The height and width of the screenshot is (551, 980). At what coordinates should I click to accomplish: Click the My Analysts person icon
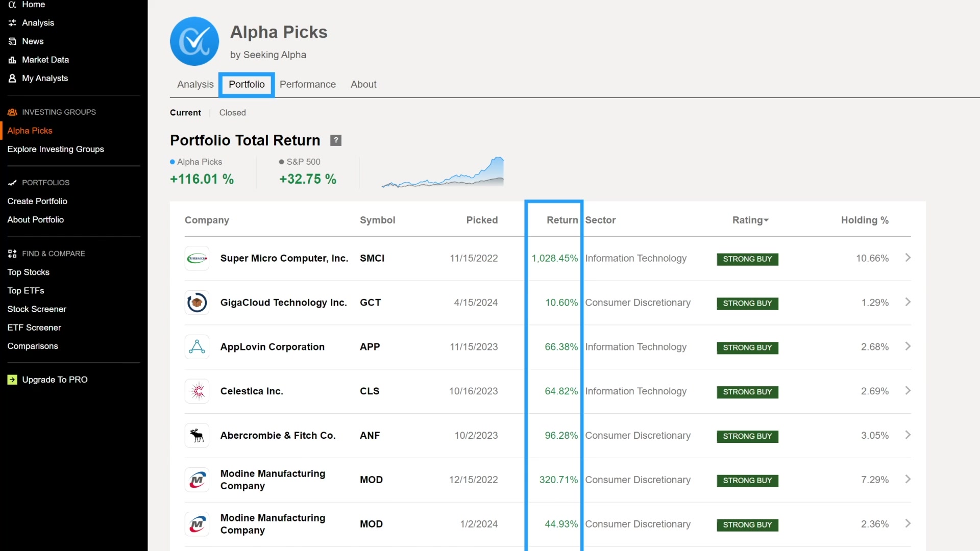click(12, 78)
